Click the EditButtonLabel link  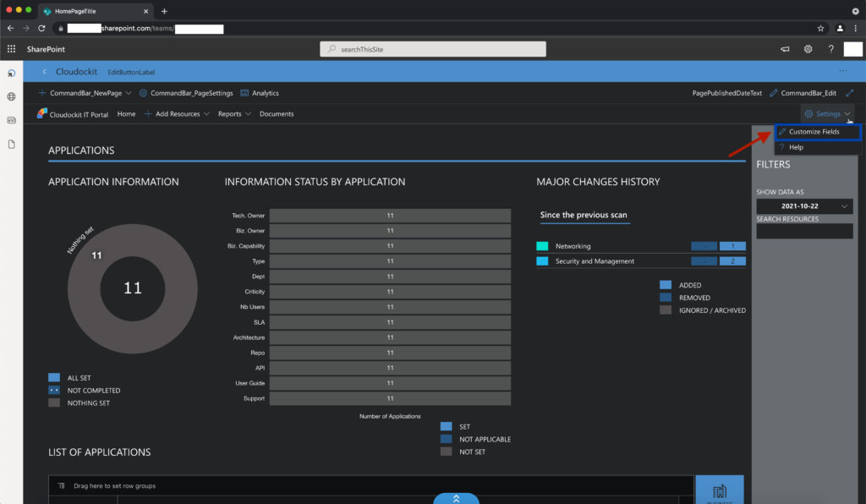[x=131, y=72]
